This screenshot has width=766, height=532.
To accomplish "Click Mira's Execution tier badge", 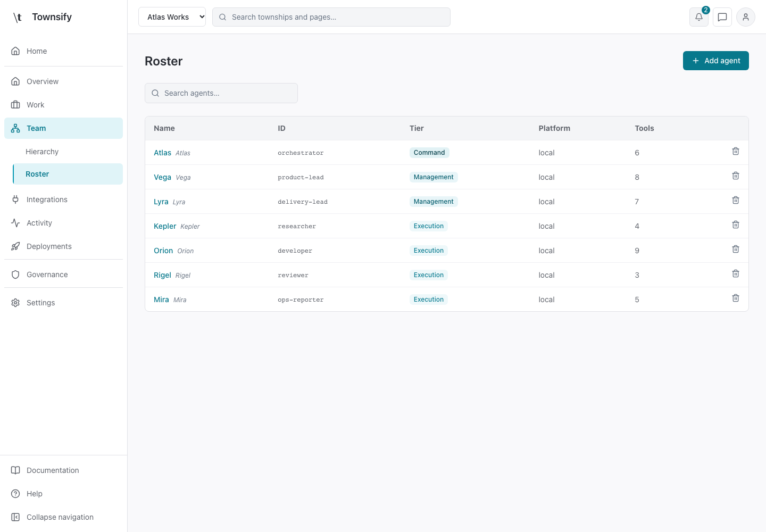I will point(429,300).
